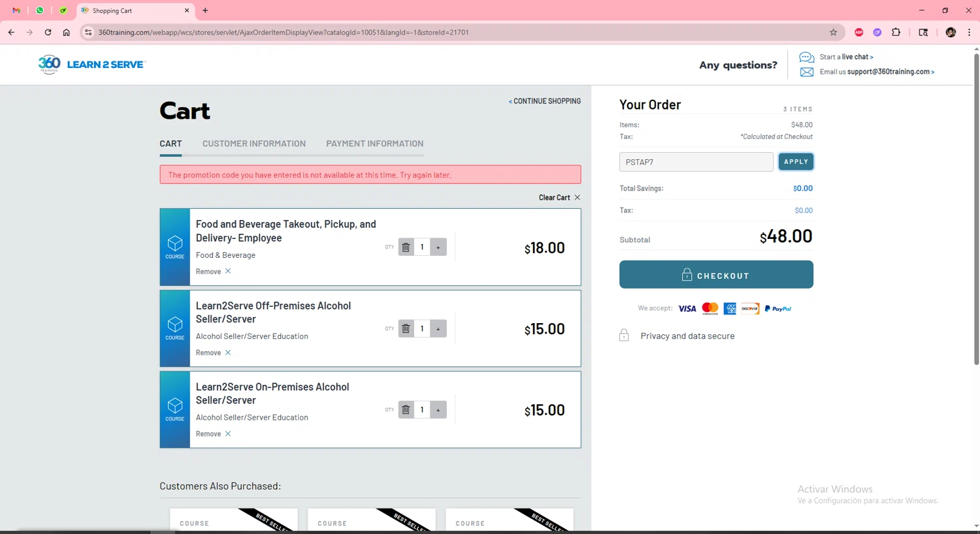
Task: Select the CUSTOMER INFORMATION tab
Action: pyautogui.click(x=254, y=144)
